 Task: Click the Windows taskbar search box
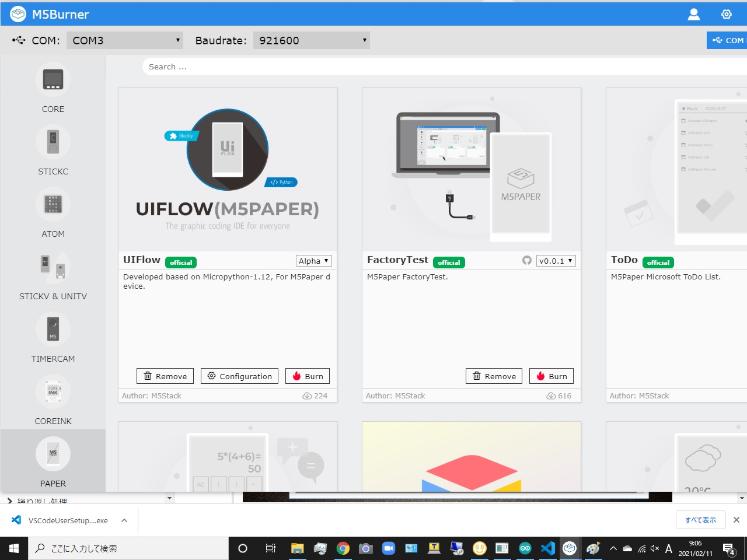pyautogui.click(x=128, y=548)
